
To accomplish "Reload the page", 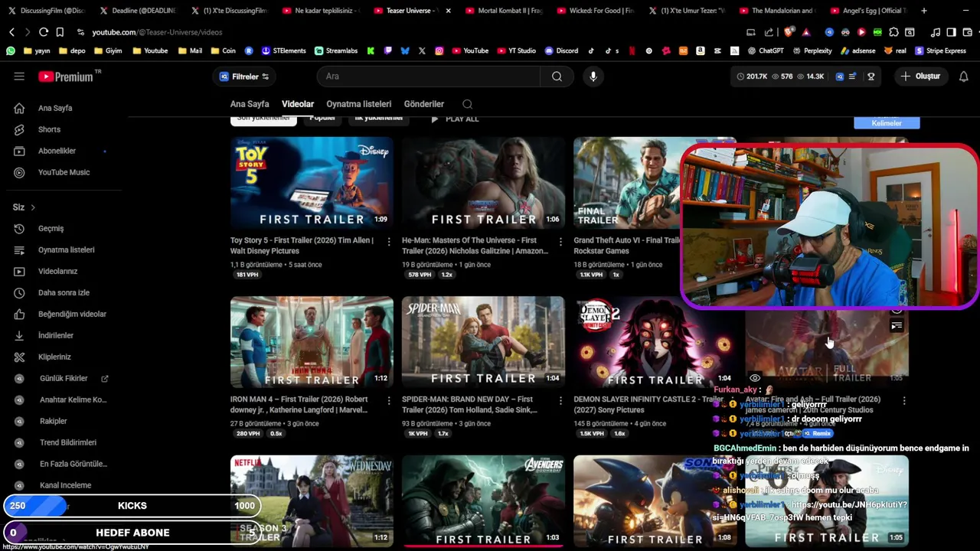I will pyautogui.click(x=44, y=32).
